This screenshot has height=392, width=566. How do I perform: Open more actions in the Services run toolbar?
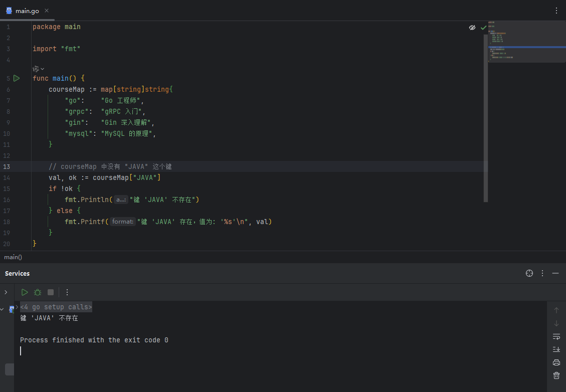(x=67, y=292)
